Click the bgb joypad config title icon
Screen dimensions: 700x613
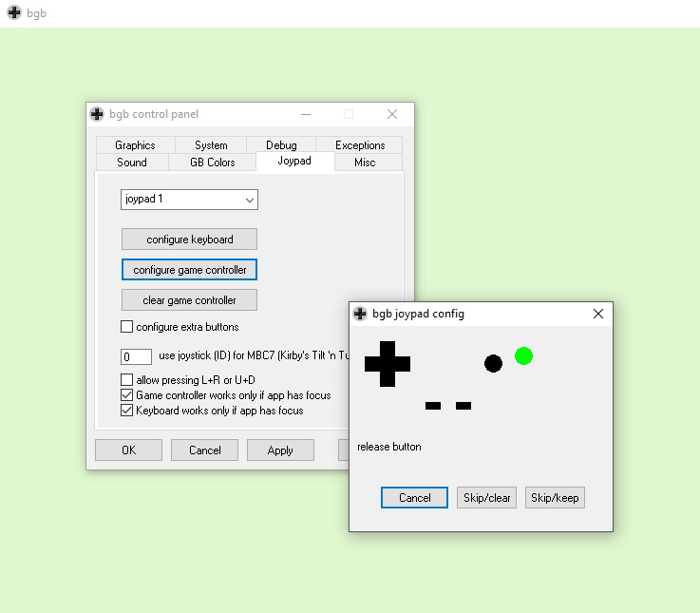[360, 314]
